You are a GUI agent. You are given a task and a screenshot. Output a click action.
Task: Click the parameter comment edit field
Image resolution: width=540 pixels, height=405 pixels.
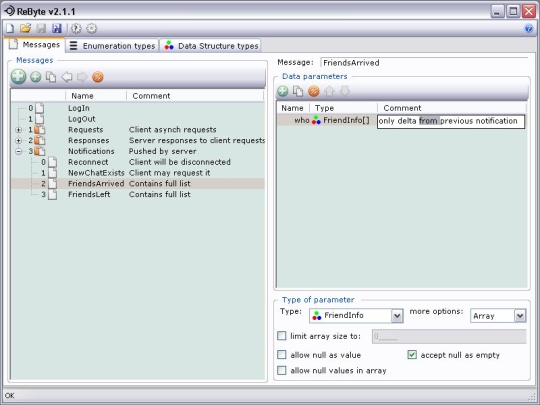click(x=451, y=121)
